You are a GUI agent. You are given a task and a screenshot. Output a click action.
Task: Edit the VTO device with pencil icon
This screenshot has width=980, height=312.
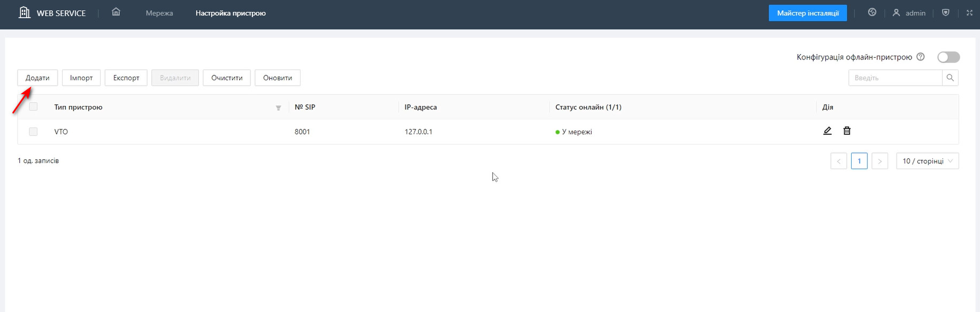pyautogui.click(x=827, y=131)
